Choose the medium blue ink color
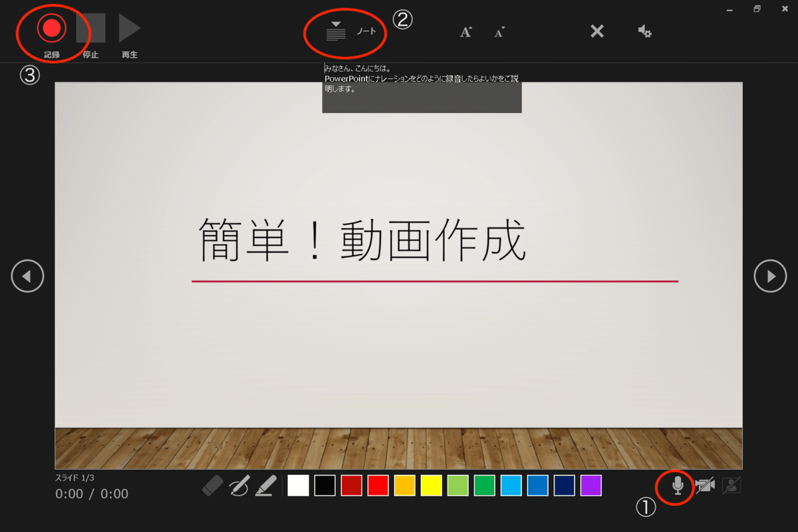This screenshot has height=532, width=798. (x=537, y=485)
